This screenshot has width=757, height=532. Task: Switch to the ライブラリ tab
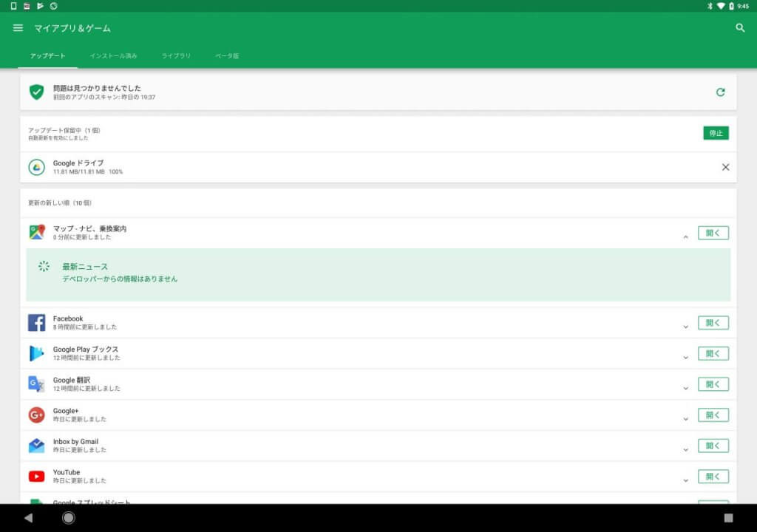[176, 56]
